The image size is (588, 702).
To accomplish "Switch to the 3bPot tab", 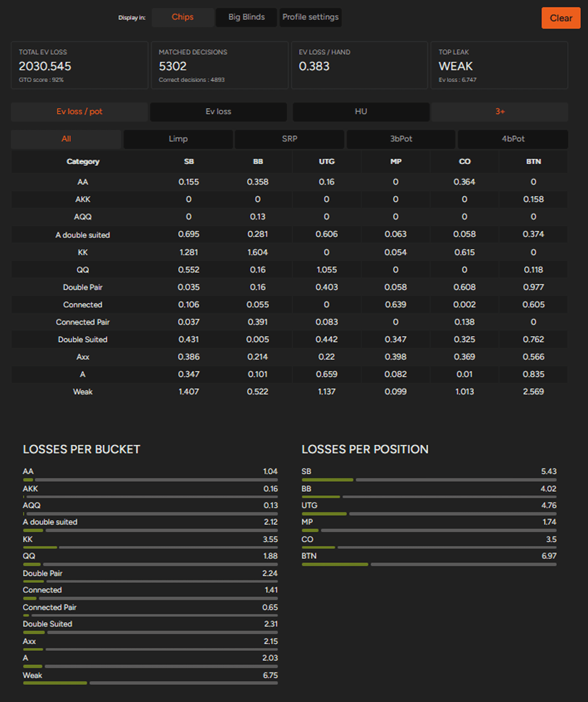I will 401,139.
